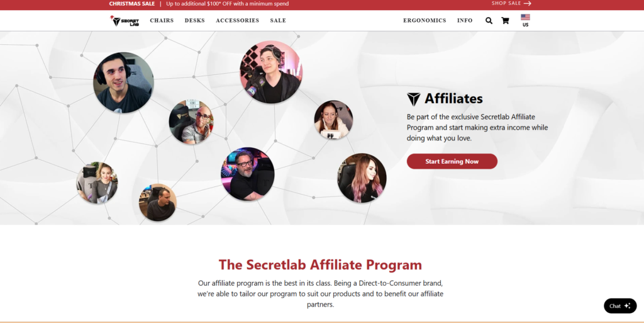This screenshot has width=644, height=323.
Task: Expand the Accessories menu
Action: [x=237, y=21]
